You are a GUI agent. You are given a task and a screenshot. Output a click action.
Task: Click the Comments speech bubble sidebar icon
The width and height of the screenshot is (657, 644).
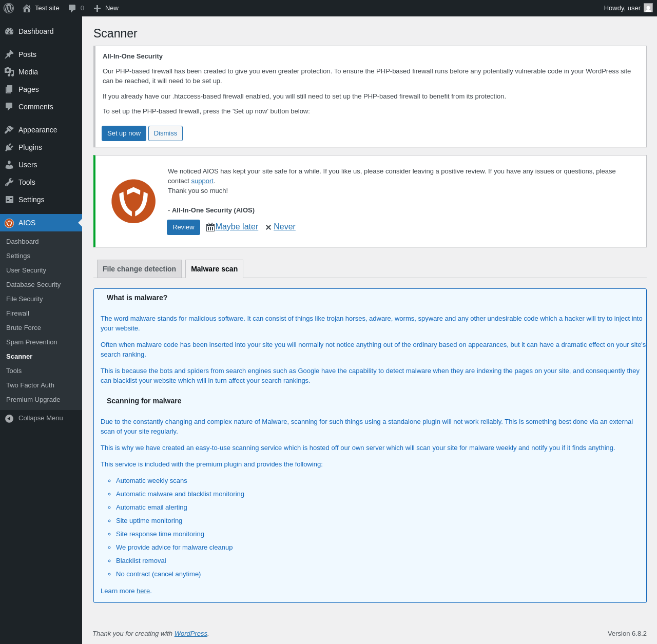pos(9,107)
